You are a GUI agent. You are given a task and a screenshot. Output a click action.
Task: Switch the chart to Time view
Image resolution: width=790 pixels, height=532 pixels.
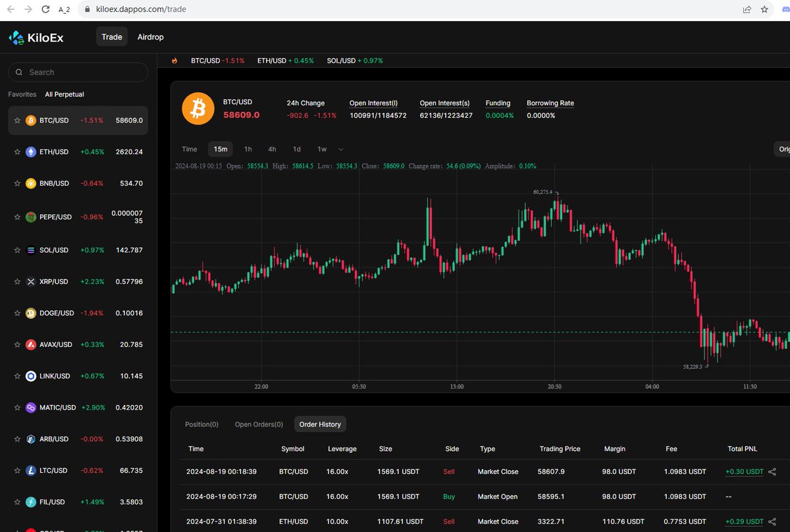tap(190, 149)
